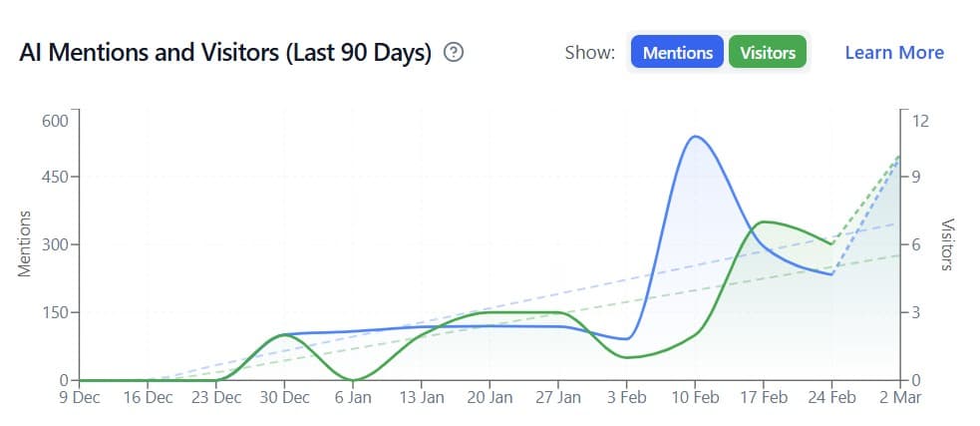Click the vertical 'Visitors' right axis title
Viewport: 980px width, 426px height.
948,244
